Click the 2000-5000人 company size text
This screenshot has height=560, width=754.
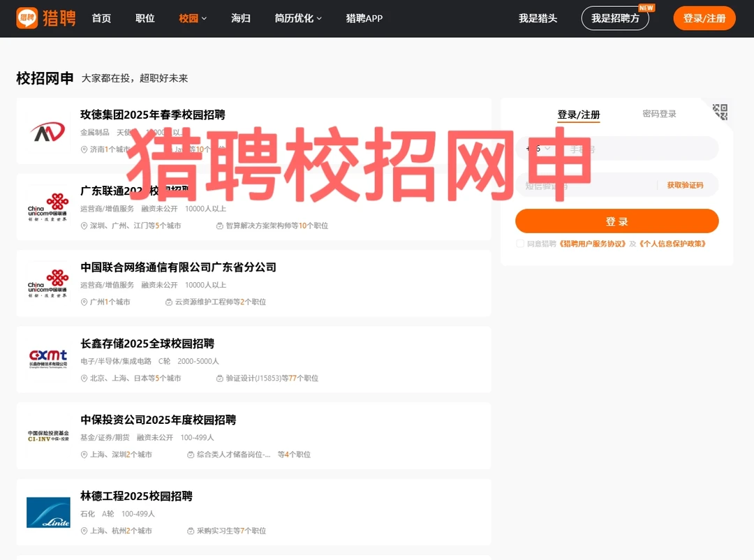198,361
